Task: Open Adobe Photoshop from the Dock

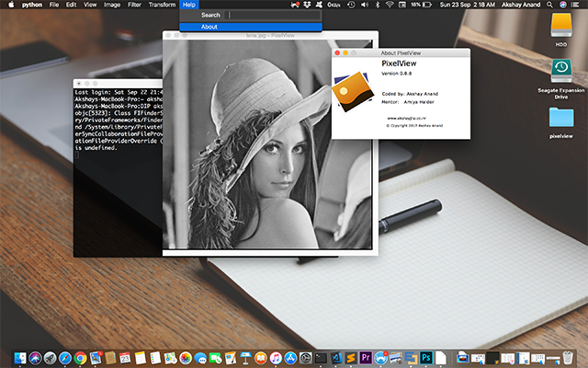Action: pos(426,358)
